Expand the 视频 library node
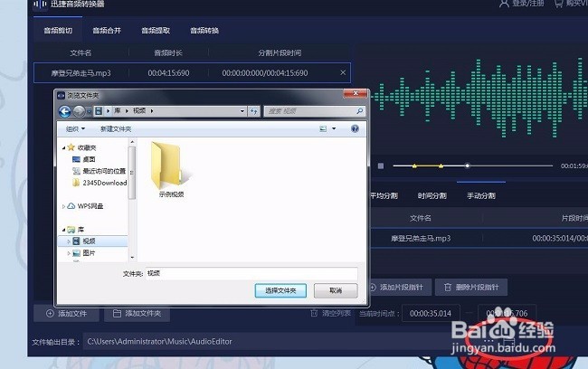 (69, 241)
